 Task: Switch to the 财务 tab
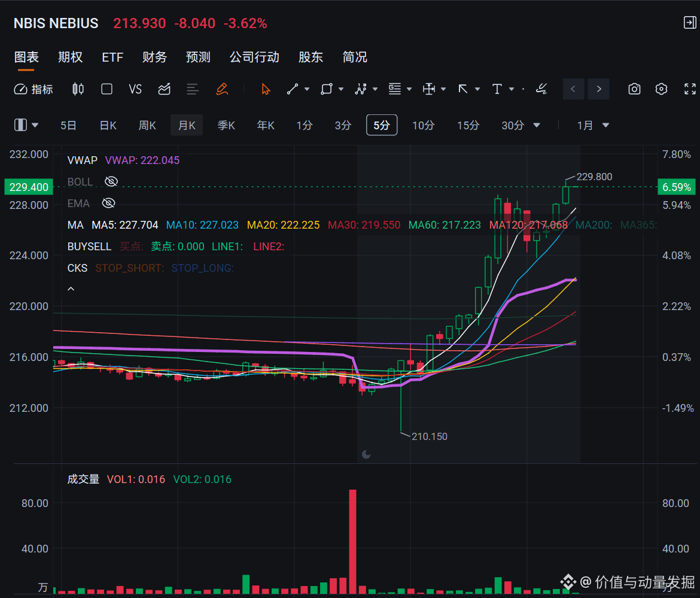point(154,57)
